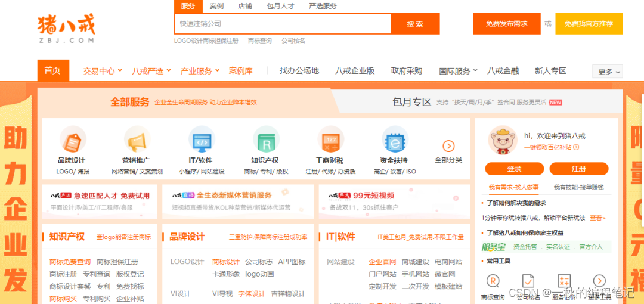Click the 搜索 button
This screenshot has height=304, width=644.
[x=415, y=24]
